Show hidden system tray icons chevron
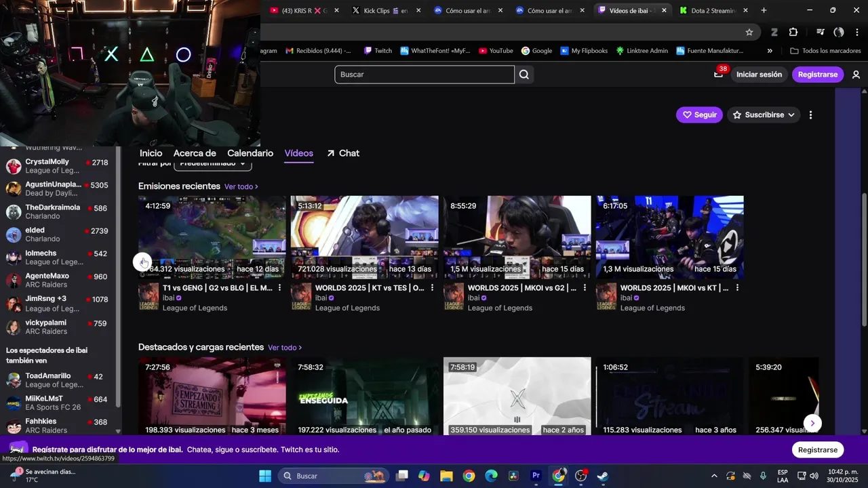This screenshot has height=488, width=868. point(713,476)
